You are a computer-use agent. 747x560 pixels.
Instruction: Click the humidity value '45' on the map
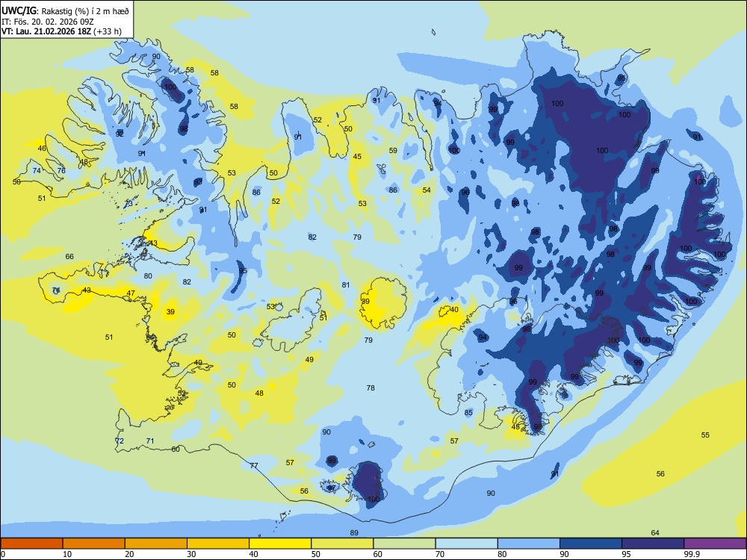click(357, 156)
